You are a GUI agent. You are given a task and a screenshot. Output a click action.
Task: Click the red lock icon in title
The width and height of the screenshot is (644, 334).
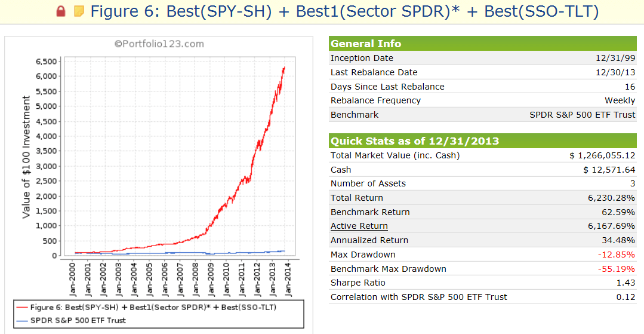61,11
